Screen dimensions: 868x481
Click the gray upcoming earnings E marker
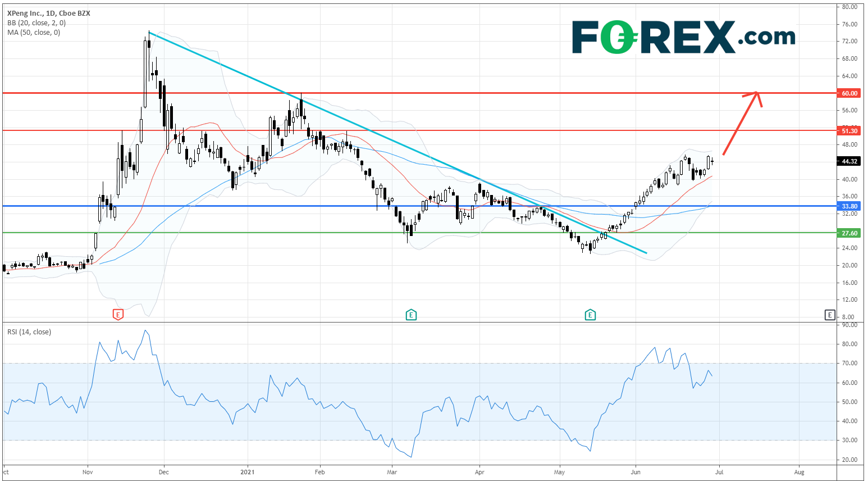click(830, 315)
